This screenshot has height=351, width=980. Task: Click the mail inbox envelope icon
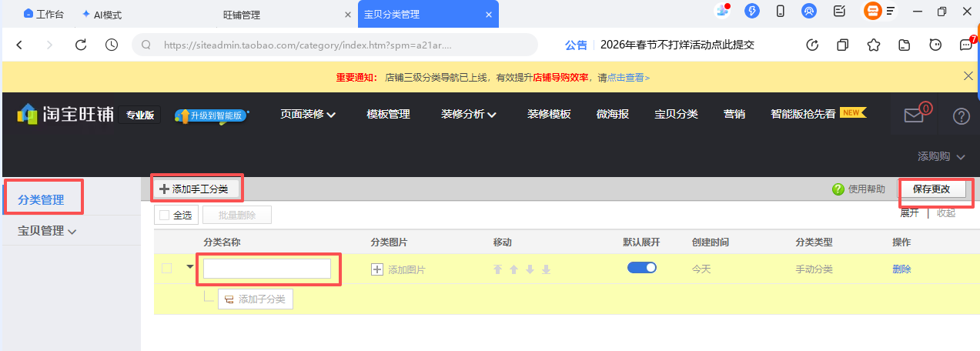[913, 115]
